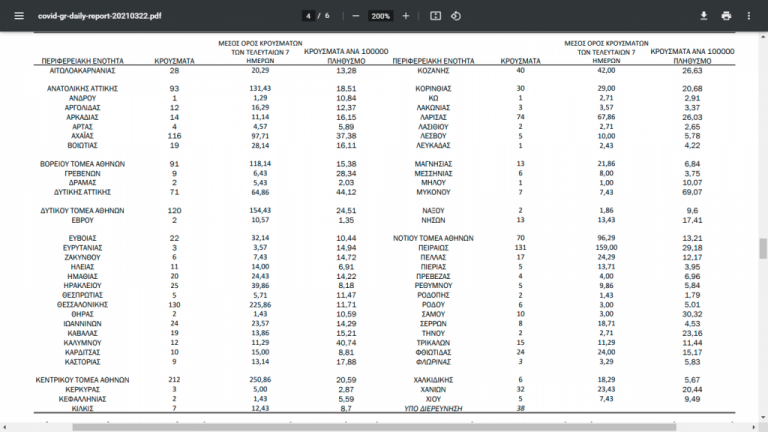The width and height of the screenshot is (768, 432).
Task: Print the PDF document
Action: point(726,16)
